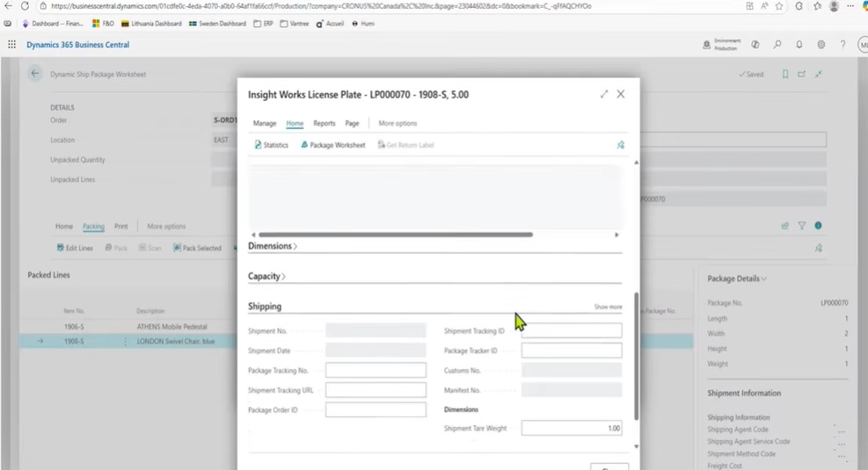Add this page to browser favorites
This screenshot has height=470, width=868.
779,6
